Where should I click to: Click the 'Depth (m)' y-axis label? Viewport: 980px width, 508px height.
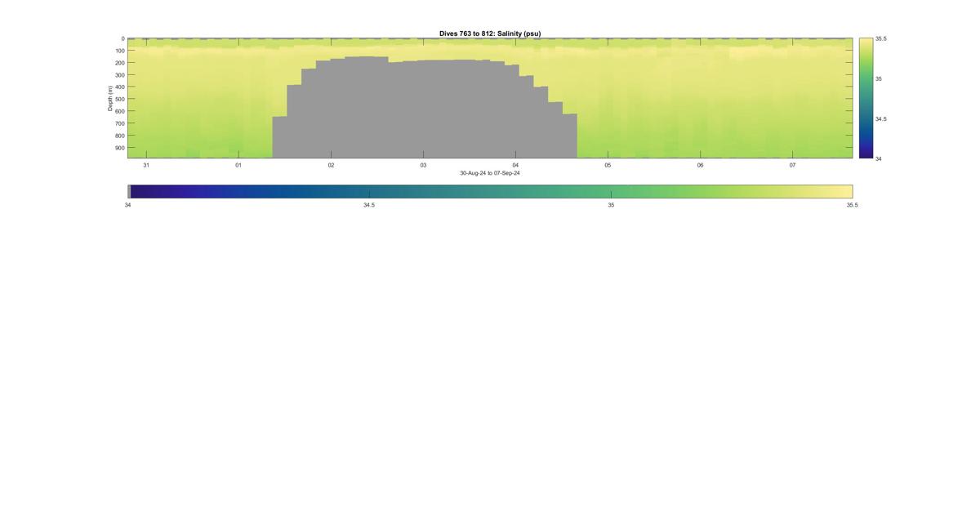pos(109,98)
